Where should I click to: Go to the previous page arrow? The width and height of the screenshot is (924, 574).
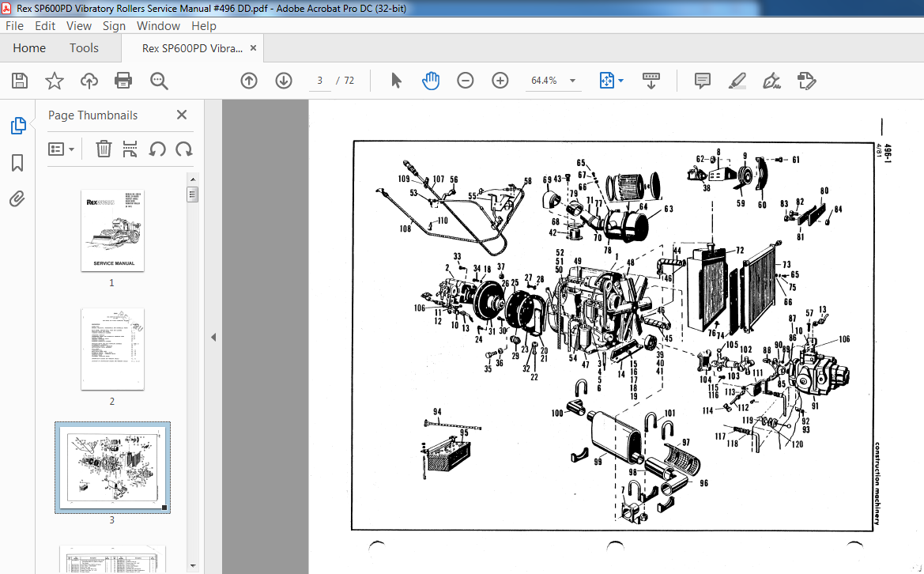coord(249,81)
